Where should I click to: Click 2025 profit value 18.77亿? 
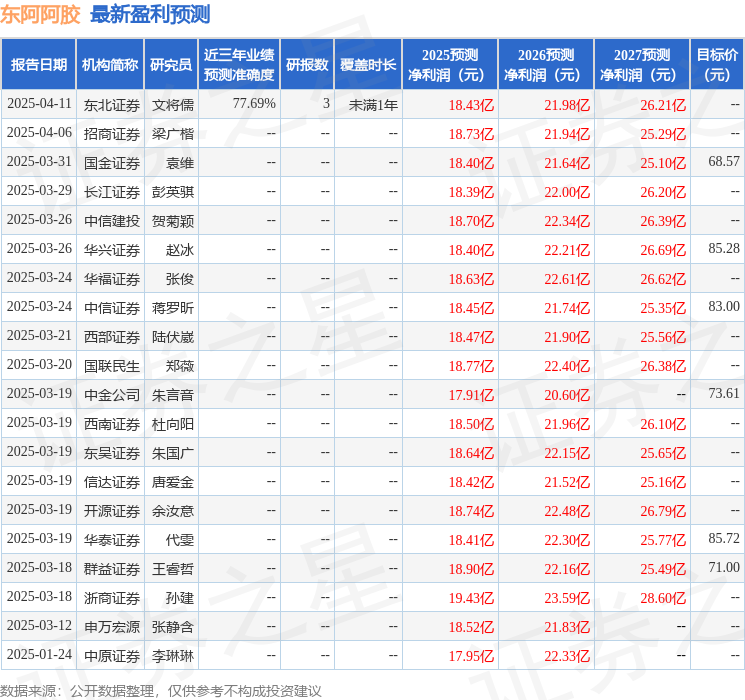(471, 366)
